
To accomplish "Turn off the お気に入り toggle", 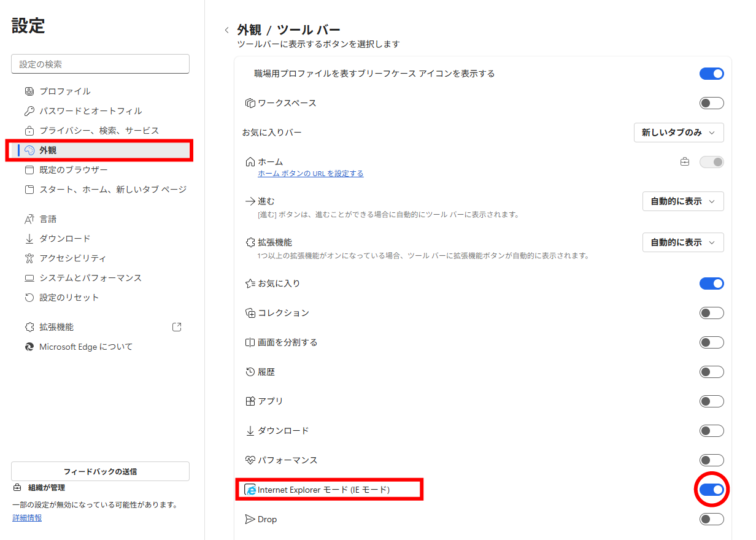I will click(x=711, y=283).
